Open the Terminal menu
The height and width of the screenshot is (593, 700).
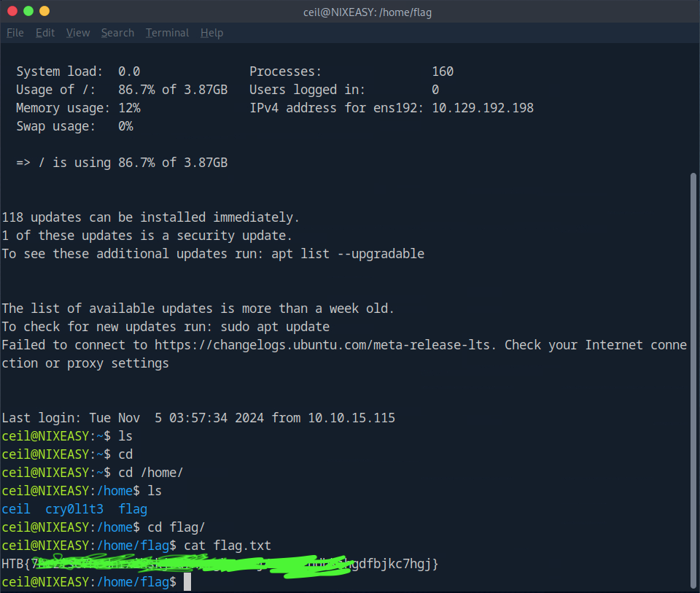[x=167, y=33]
